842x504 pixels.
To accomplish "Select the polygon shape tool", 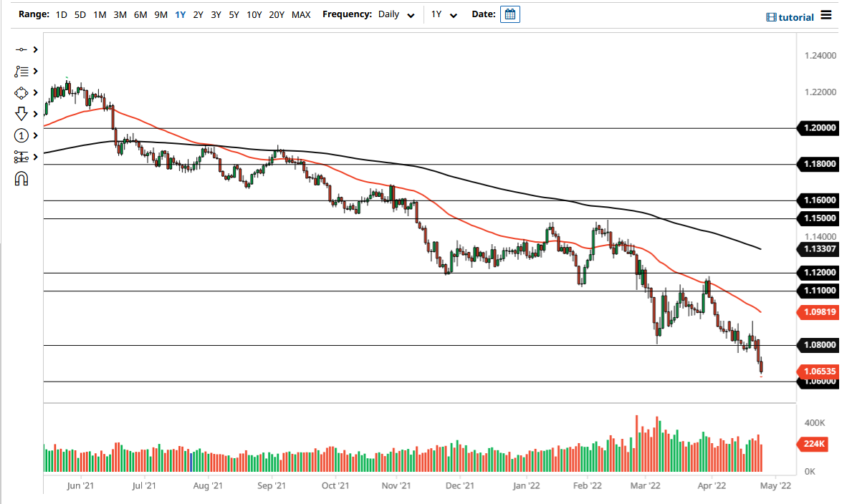I will (x=21, y=92).
